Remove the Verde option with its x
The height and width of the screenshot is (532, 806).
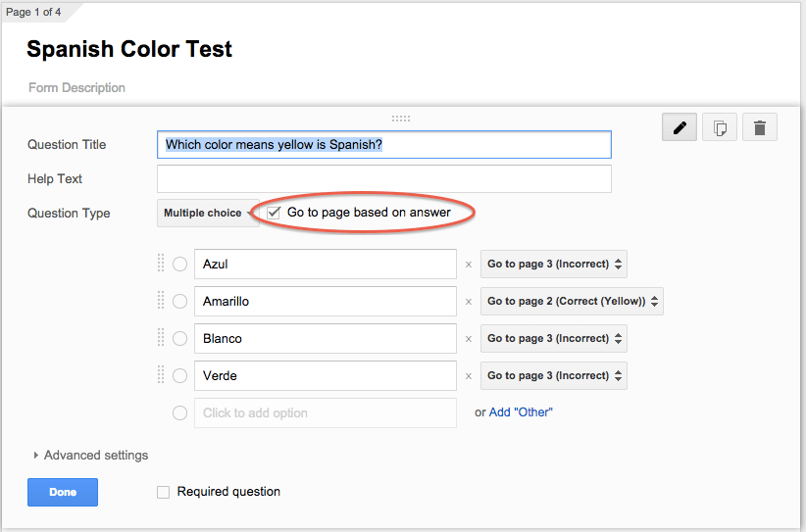click(469, 376)
